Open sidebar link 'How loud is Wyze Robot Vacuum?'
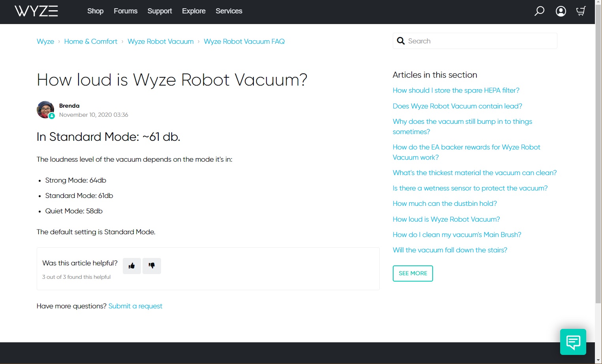The width and height of the screenshot is (602, 364). (446, 219)
